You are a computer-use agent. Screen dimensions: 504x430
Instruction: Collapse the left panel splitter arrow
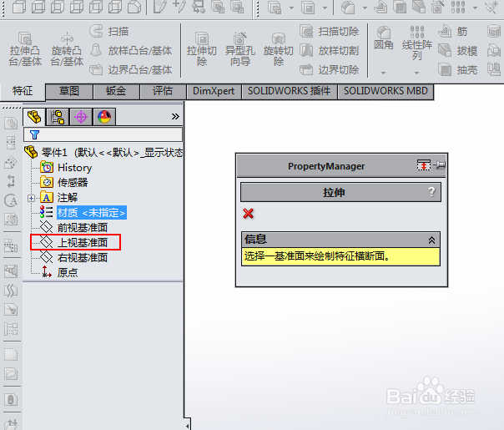pos(188,426)
